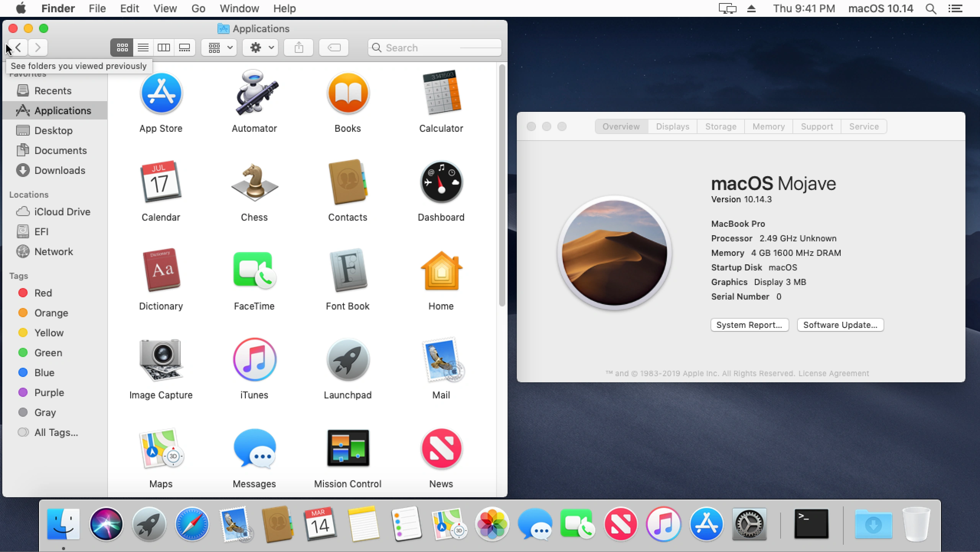Open Launchpad from the Applications folder
980x552 pixels.
[x=348, y=360]
